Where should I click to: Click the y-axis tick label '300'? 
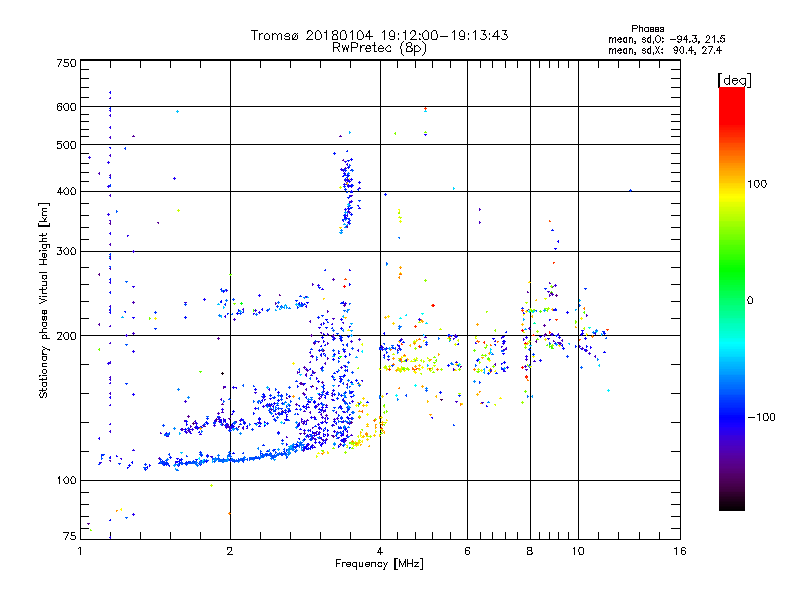tap(66, 252)
